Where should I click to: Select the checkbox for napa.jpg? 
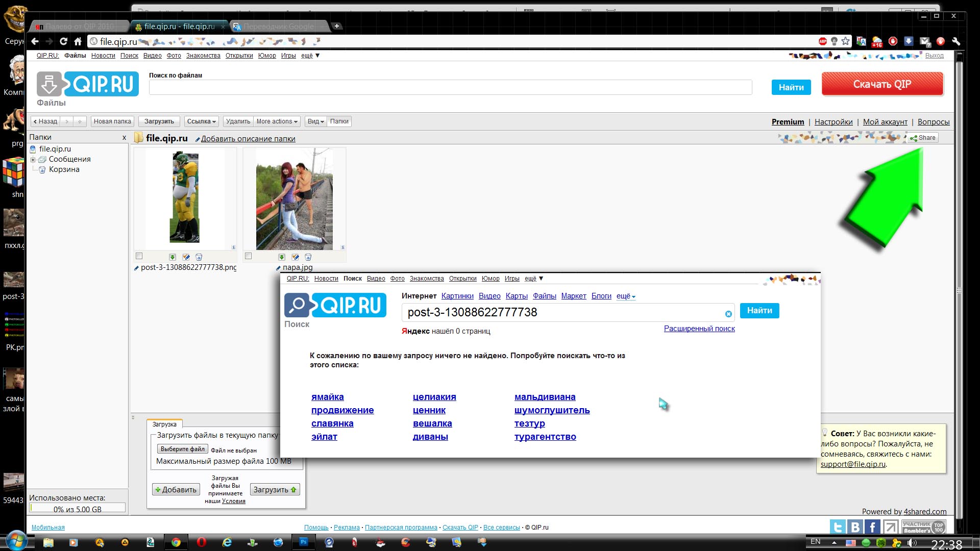[249, 256]
